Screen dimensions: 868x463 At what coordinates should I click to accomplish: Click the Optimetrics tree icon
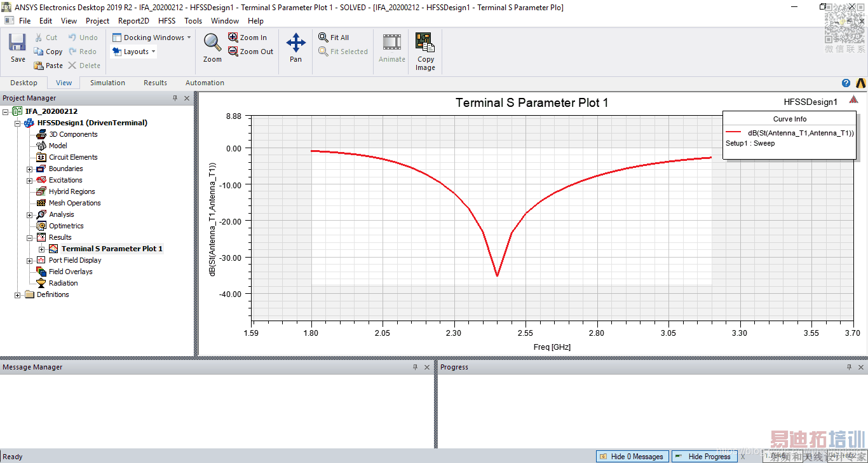click(x=41, y=226)
